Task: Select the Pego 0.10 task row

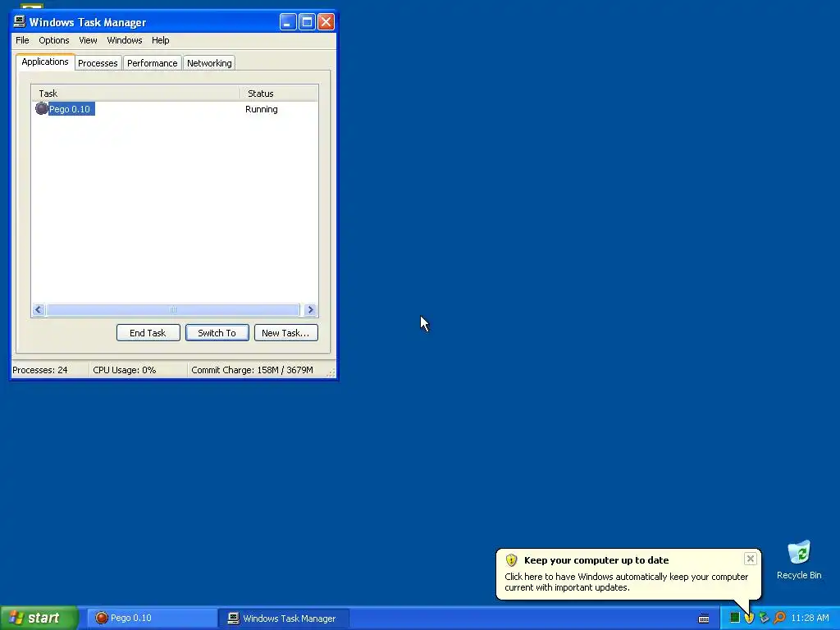Action: pyautogui.click(x=175, y=109)
